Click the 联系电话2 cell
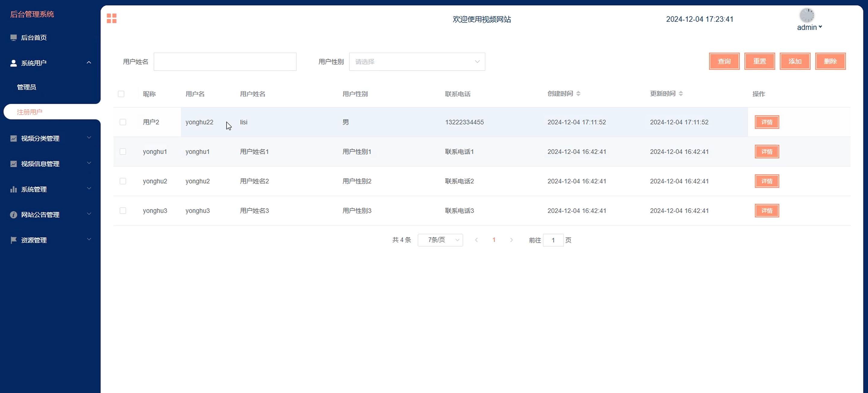Viewport: 868px width, 393px height. (459, 181)
